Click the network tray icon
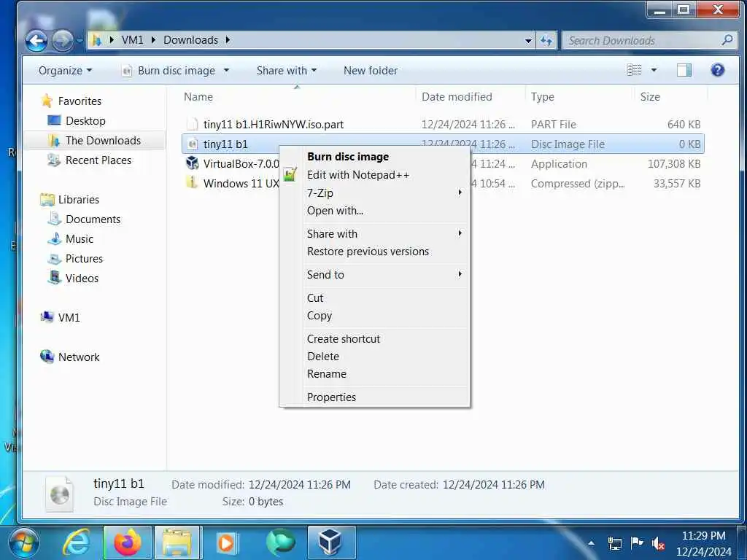 click(x=614, y=543)
